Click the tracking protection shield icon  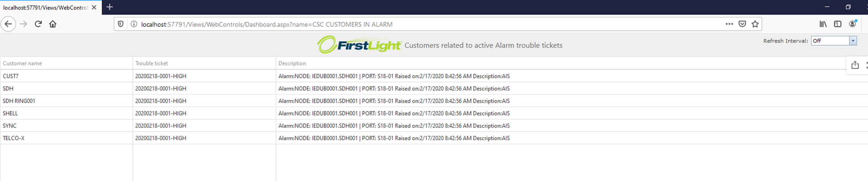pyautogui.click(x=121, y=24)
